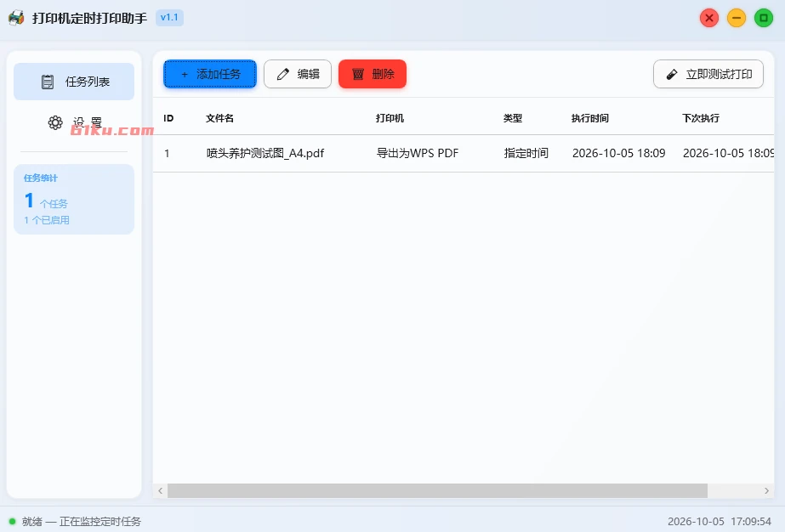Minimize window with yellow button
This screenshot has width=785, height=532.
pos(737,18)
